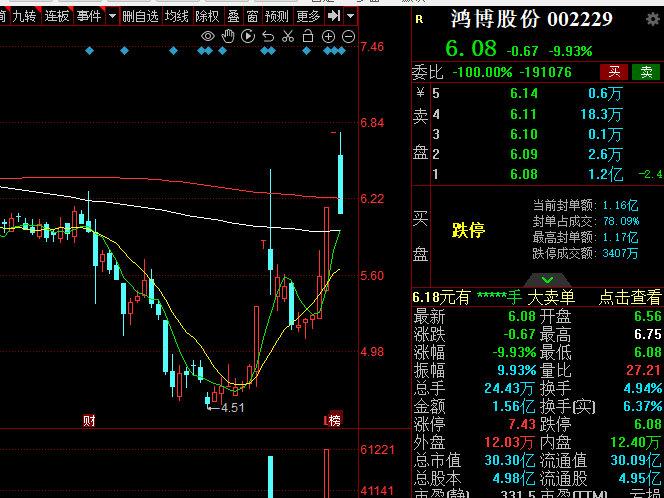This screenshot has width=664, height=498.
Task: Open dropdown arrow next to 事件
Action: point(112,17)
